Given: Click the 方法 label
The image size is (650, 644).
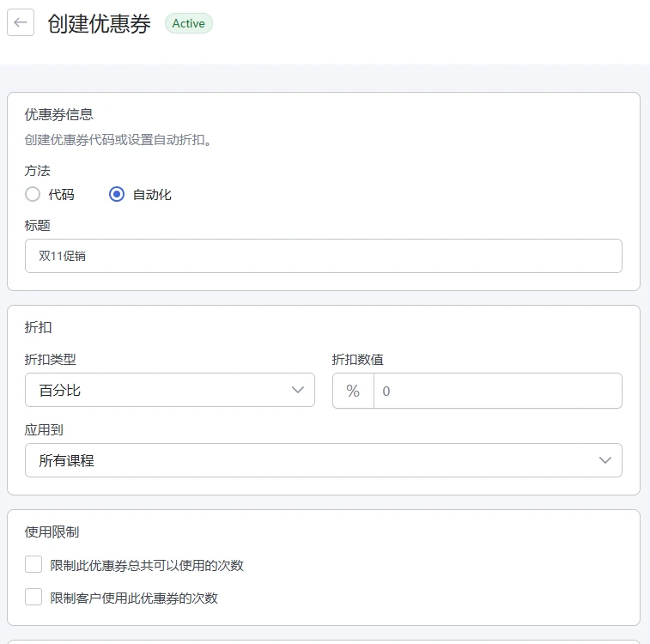Looking at the screenshot, I should pos(37,170).
